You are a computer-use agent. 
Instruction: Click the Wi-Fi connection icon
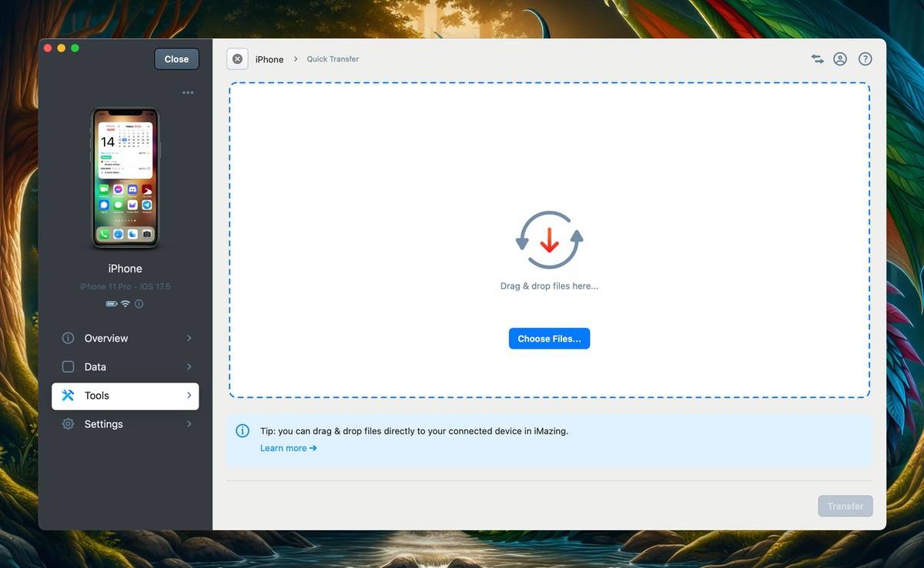[126, 304]
